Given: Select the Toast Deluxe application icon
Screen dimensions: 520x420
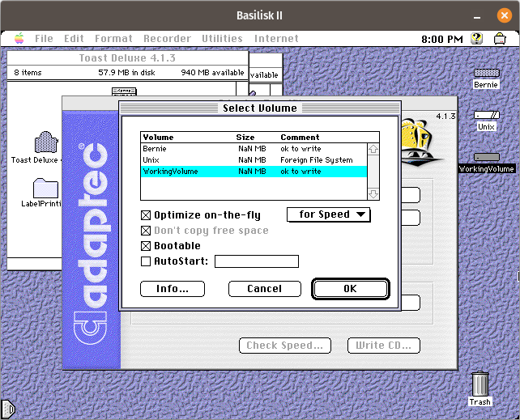Looking at the screenshot, I should pos(46,142).
